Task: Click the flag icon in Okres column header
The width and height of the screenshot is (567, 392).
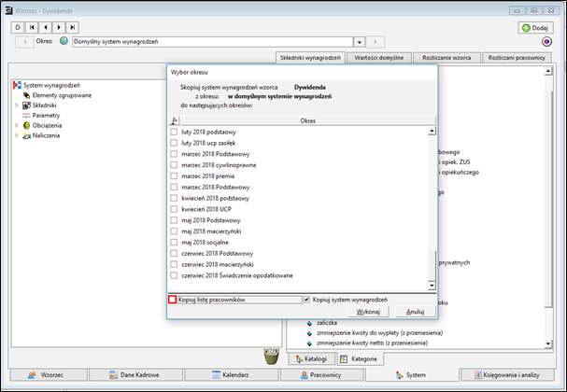Action: point(175,120)
